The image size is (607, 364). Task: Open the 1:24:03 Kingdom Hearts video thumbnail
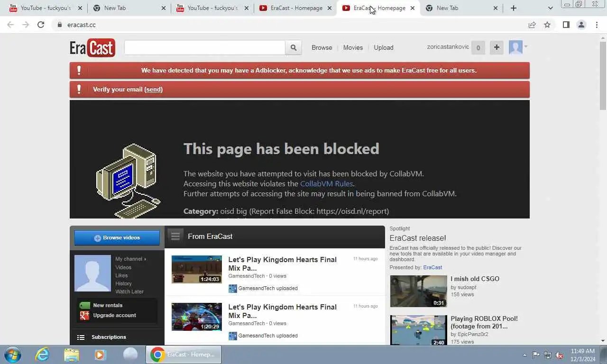pyautogui.click(x=197, y=269)
